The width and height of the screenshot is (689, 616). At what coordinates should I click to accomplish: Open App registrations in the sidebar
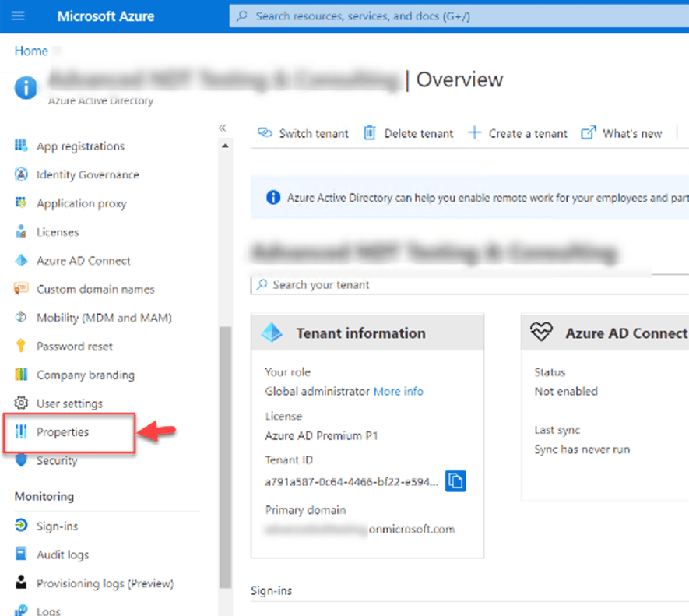(x=80, y=146)
